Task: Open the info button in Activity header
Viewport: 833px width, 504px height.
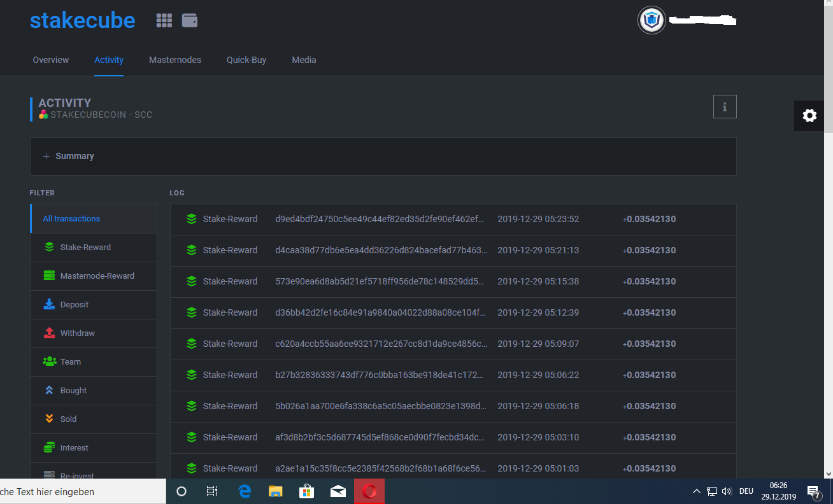Action: pyautogui.click(x=725, y=107)
